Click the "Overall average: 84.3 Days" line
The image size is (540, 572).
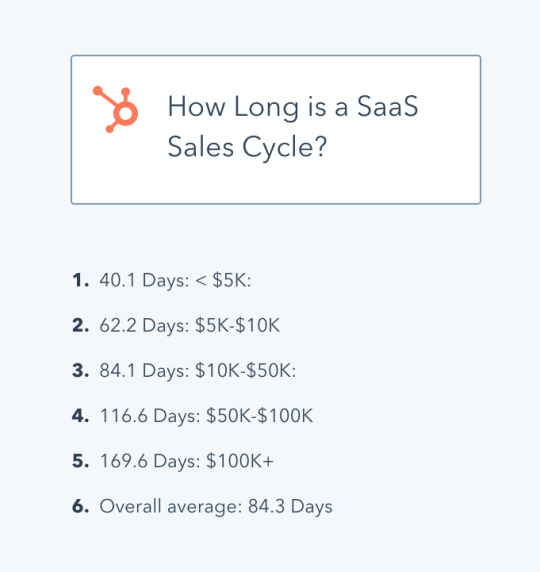click(216, 507)
